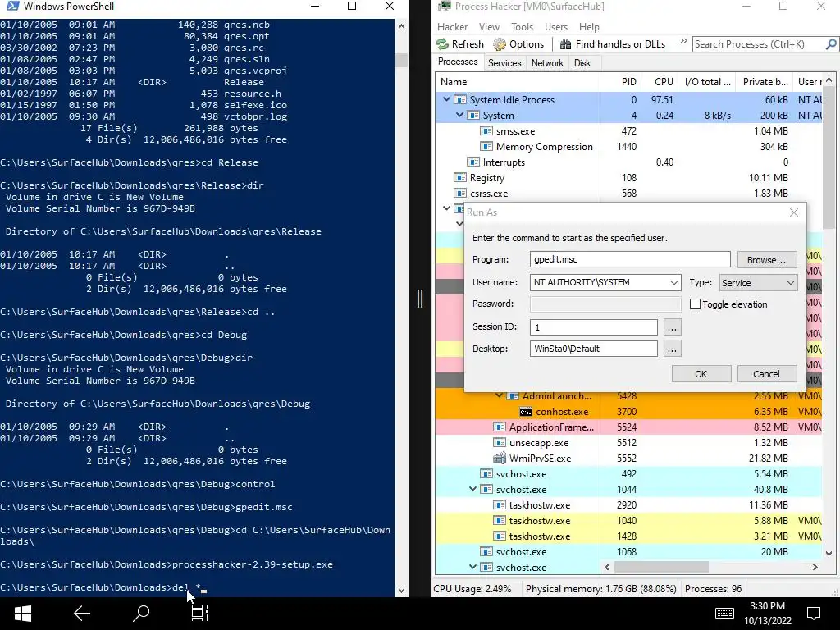Click the Registry process icon

point(459,178)
